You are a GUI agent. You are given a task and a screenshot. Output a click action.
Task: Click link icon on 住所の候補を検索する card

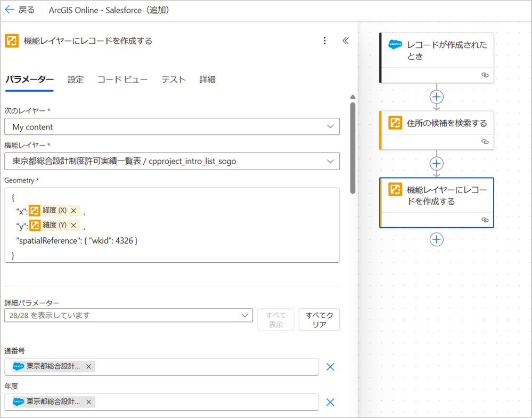click(485, 142)
